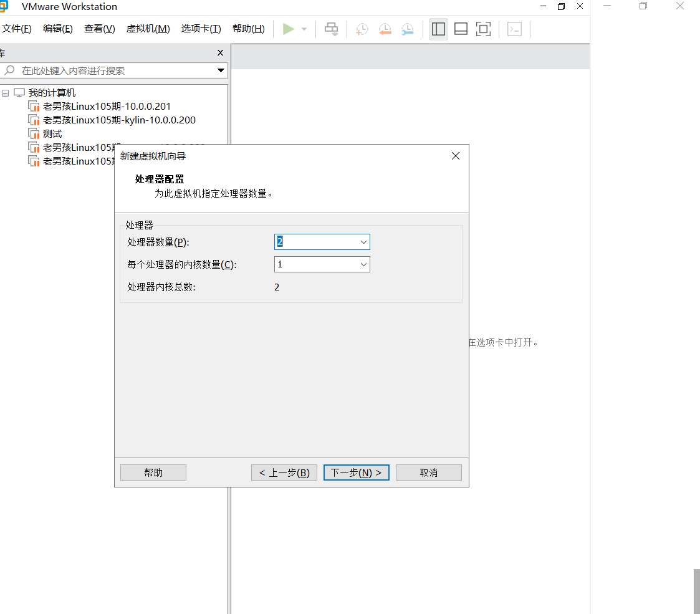Close the library panel with its X
This screenshot has height=614, width=700.
[x=220, y=53]
